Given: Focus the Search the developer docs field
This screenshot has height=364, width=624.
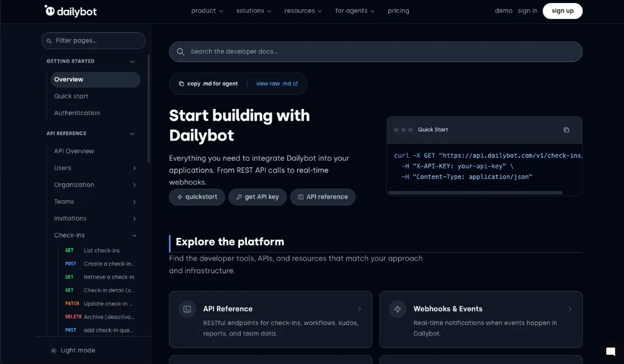Looking at the screenshot, I should pyautogui.click(x=375, y=52).
